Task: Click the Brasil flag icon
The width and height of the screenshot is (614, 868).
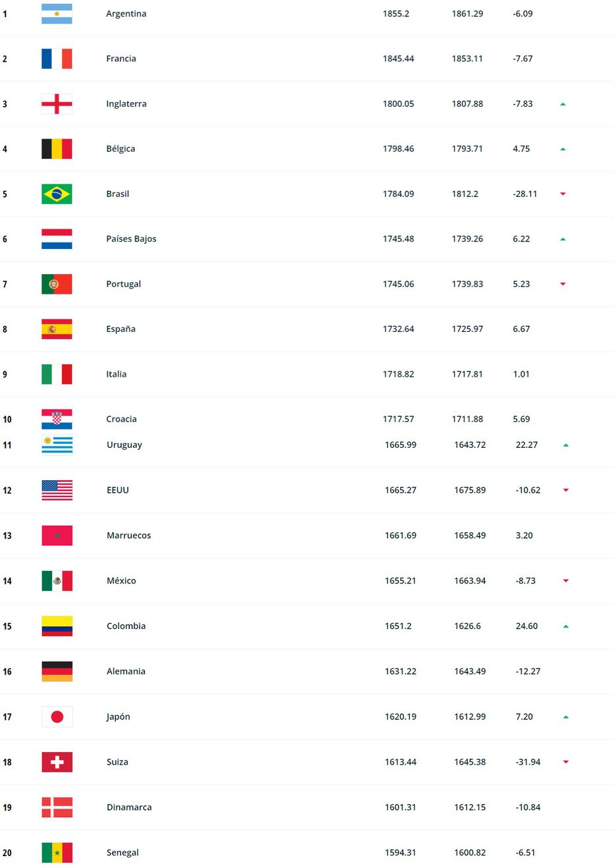Action: pyautogui.click(x=57, y=194)
